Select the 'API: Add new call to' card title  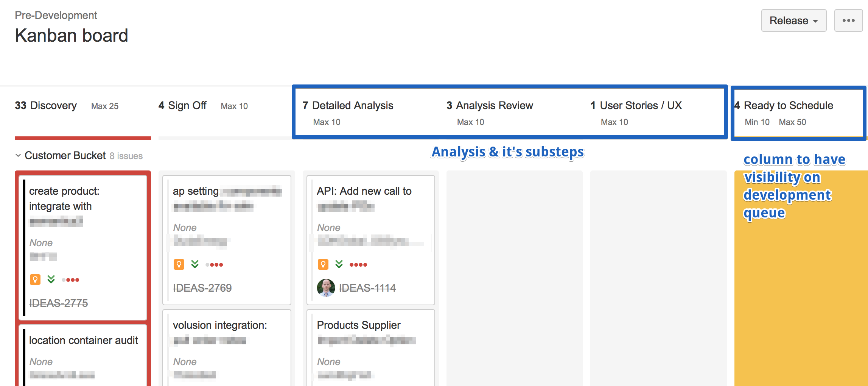coord(364,191)
